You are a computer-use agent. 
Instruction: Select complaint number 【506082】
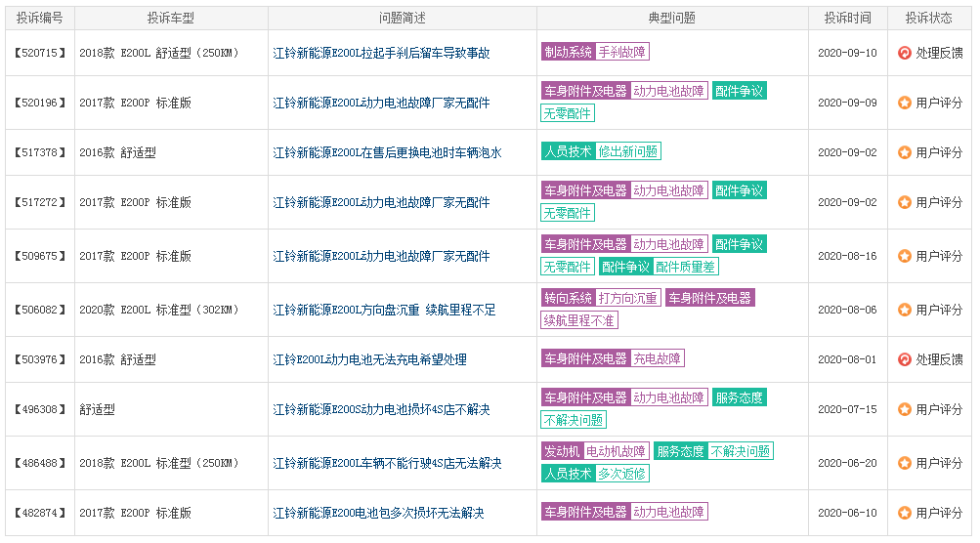tap(40, 310)
